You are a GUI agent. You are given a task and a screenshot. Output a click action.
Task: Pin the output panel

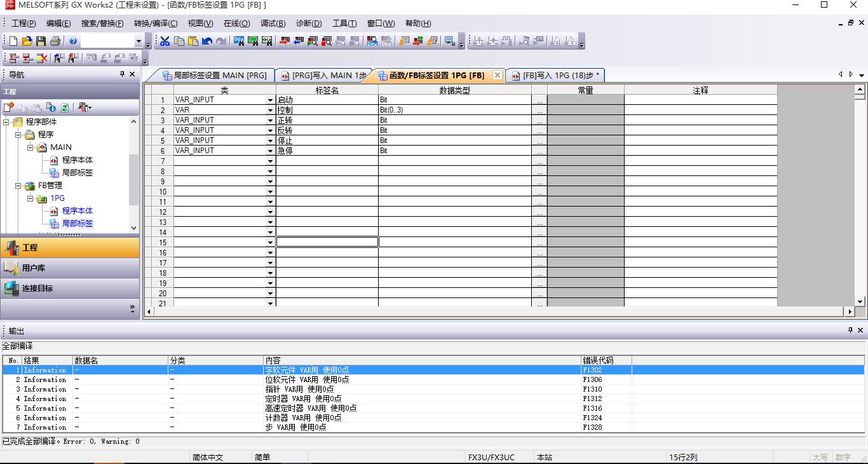click(x=851, y=331)
